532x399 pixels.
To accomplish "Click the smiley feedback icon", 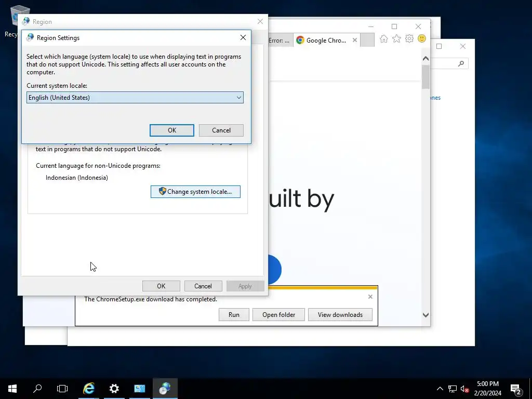I will [422, 38].
